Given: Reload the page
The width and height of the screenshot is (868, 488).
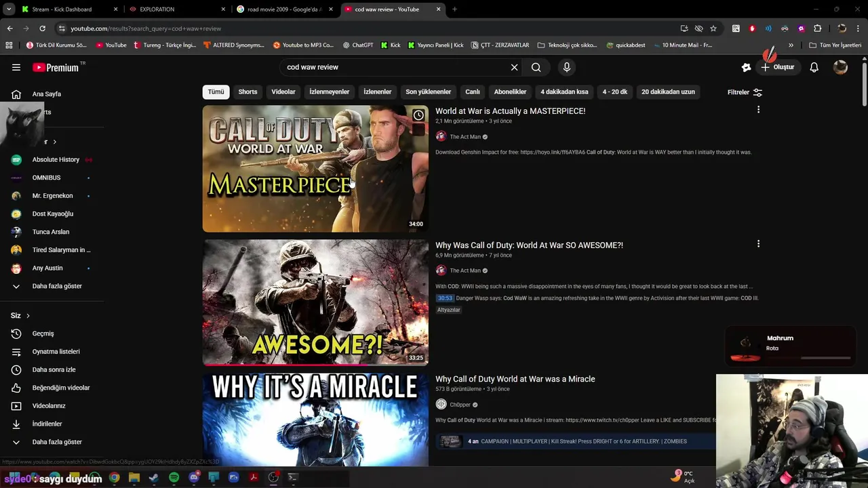Looking at the screenshot, I should pos(42,28).
